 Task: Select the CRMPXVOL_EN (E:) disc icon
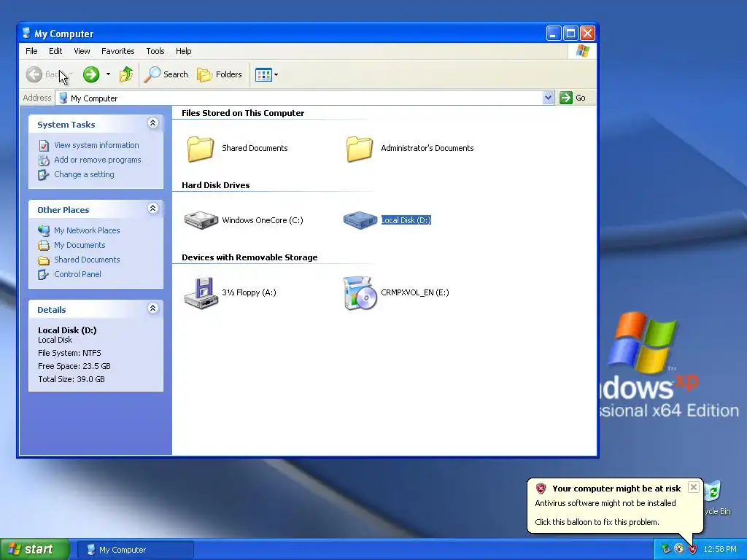360,293
